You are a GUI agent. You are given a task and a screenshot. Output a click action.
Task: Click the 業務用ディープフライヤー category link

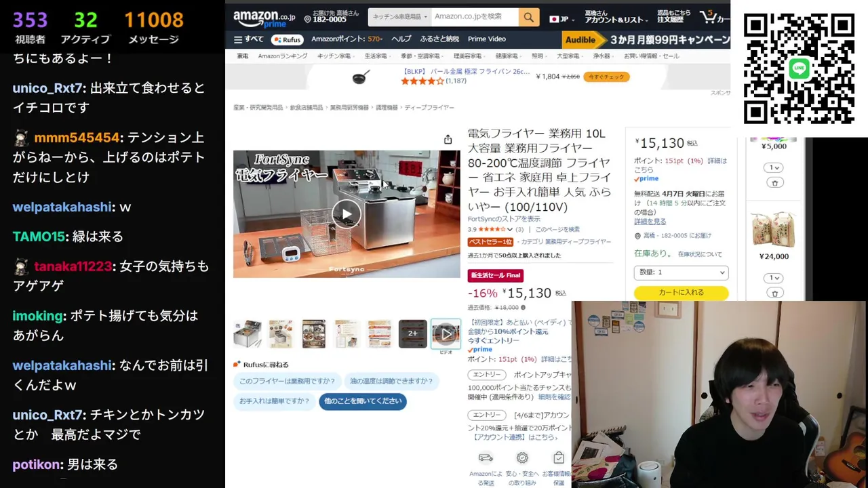(578, 242)
